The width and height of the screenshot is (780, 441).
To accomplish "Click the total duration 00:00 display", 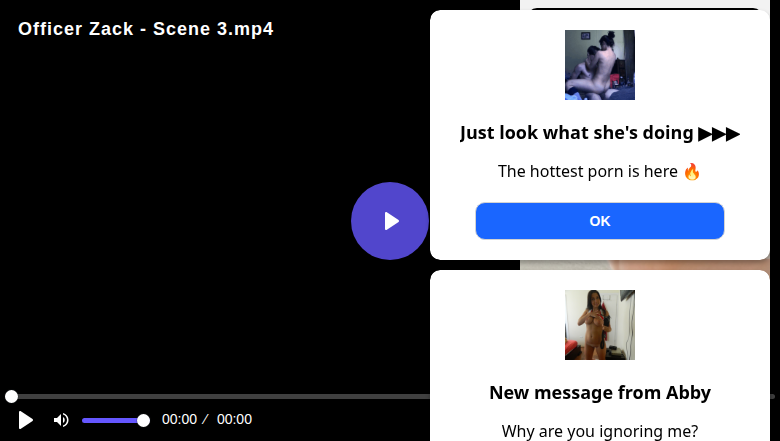I will pos(234,420).
